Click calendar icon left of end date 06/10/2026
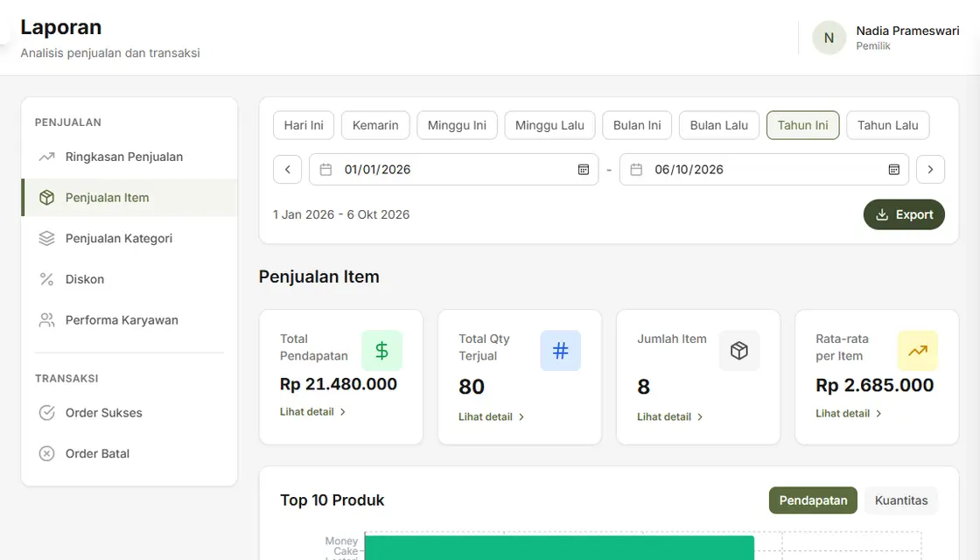 (636, 170)
